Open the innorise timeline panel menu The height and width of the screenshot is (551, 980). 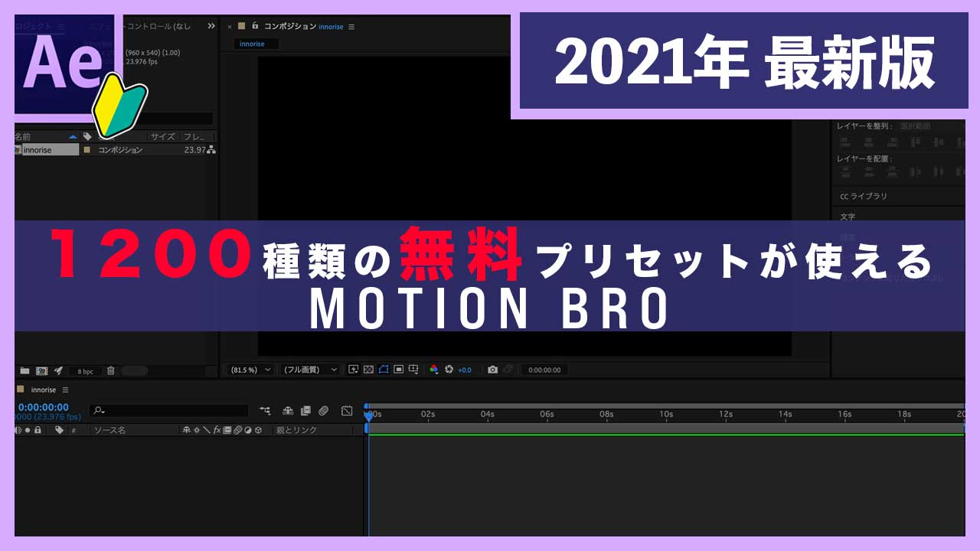click(x=66, y=390)
